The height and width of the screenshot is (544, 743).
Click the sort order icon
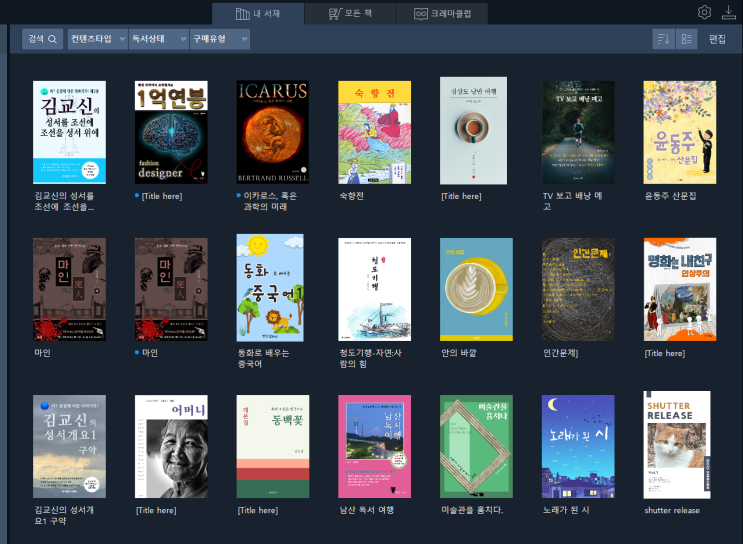[663, 39]
